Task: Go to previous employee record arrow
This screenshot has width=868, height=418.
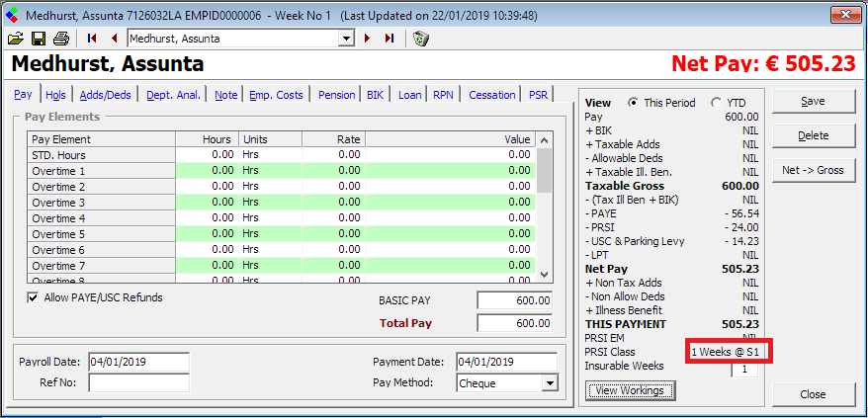Action: (115, 39)
